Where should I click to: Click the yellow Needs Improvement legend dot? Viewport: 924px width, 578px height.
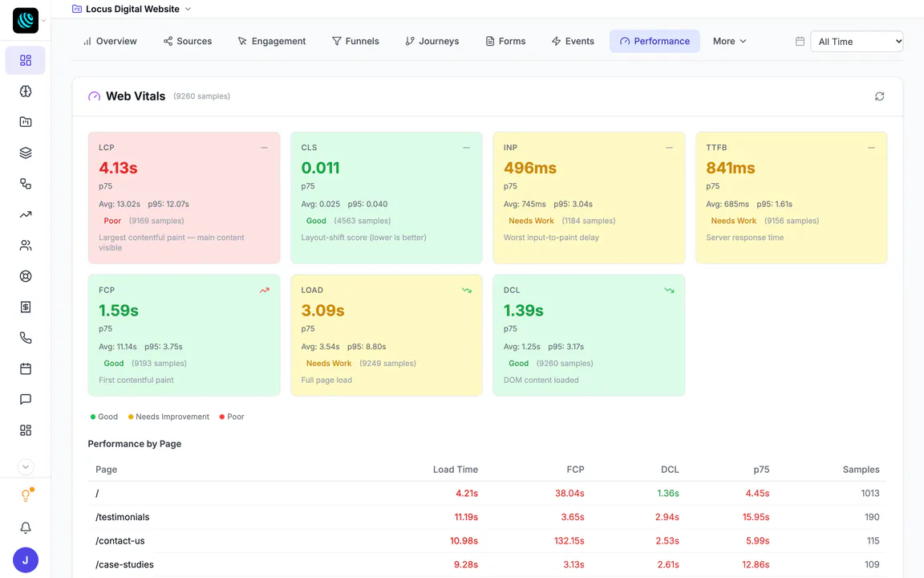point(131,417)
